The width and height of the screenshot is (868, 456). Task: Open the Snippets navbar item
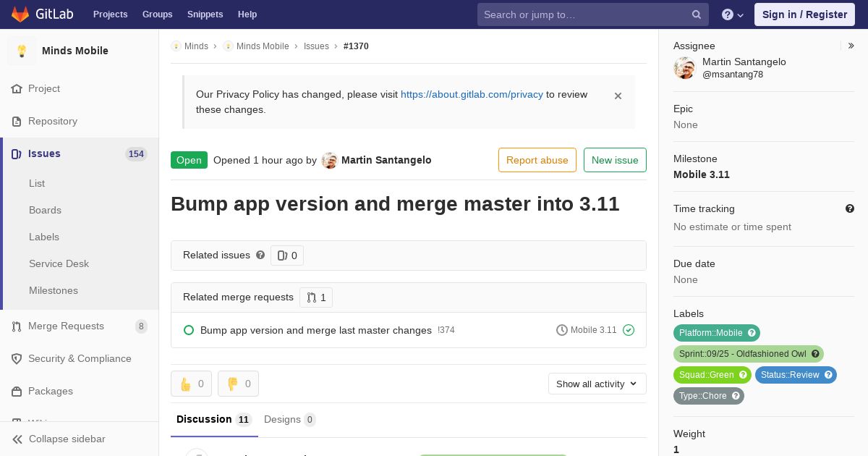(x=205, y=14)
